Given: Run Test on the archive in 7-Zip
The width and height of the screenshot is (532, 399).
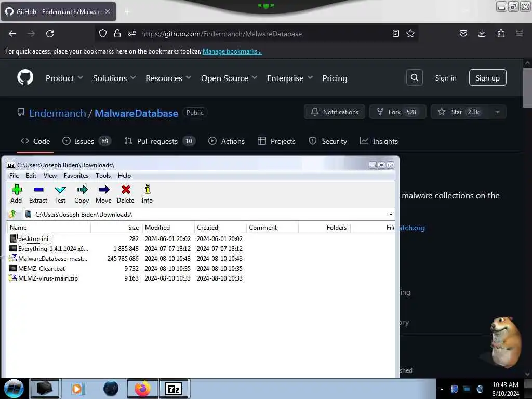Looking at the screenshot, I should [x=60, y=194].
